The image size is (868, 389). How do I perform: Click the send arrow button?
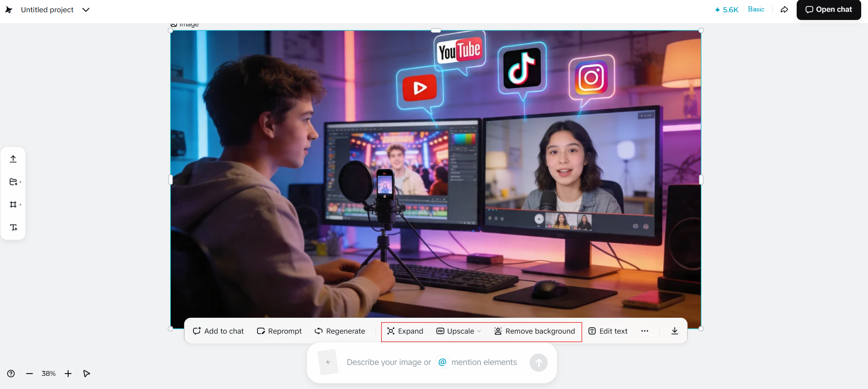pos(539,363)
